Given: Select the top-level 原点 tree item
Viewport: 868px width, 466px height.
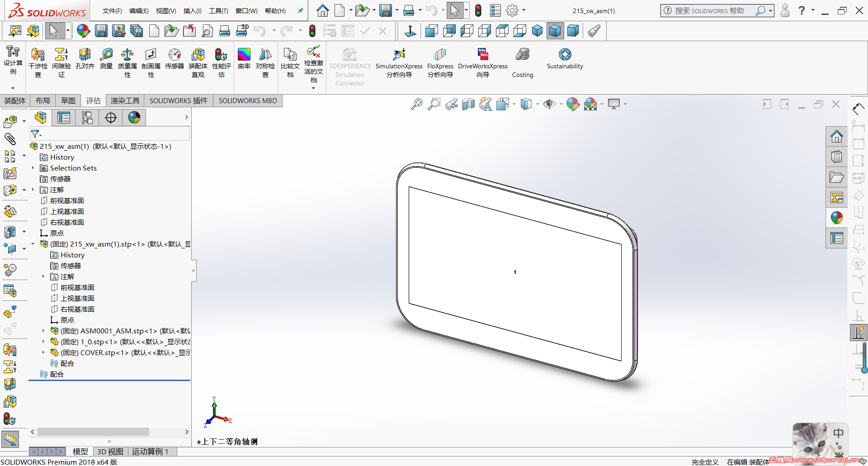Looking at the screenshot, I should click(57, 233).
